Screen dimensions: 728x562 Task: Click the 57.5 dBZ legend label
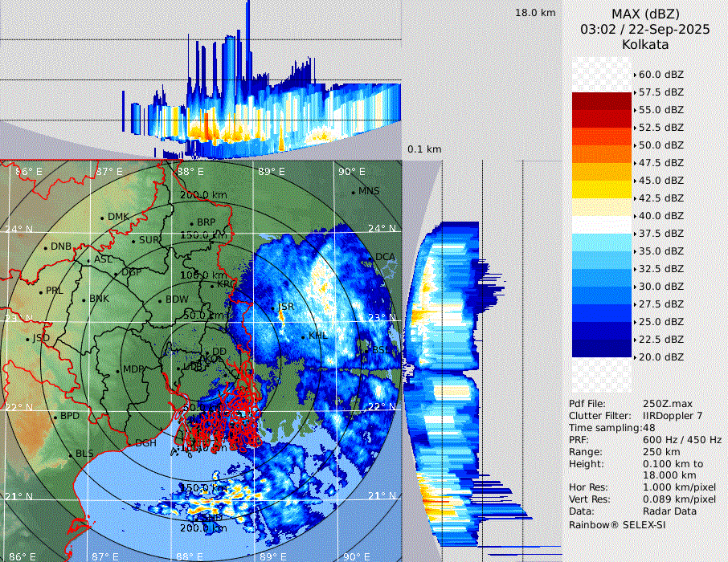pyautogui.click(x=661, y=92)
